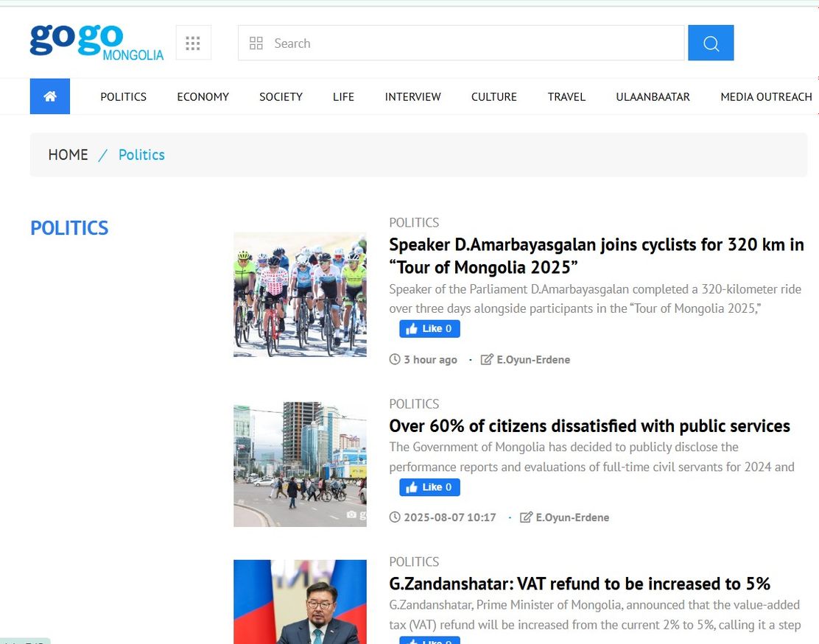Click POLITICS label above VAT refund headline
Viewport: 819px width, 644px height.
[x=414, y=562]
